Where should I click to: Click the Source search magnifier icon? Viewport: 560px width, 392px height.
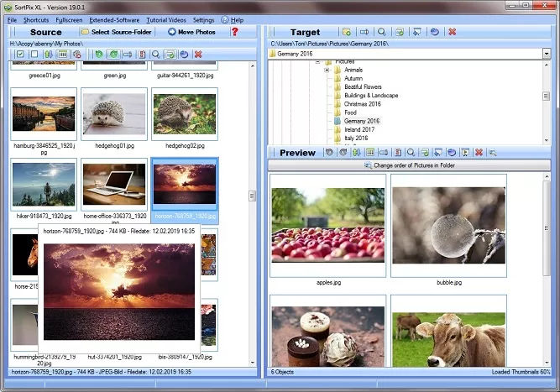(156, 54)
